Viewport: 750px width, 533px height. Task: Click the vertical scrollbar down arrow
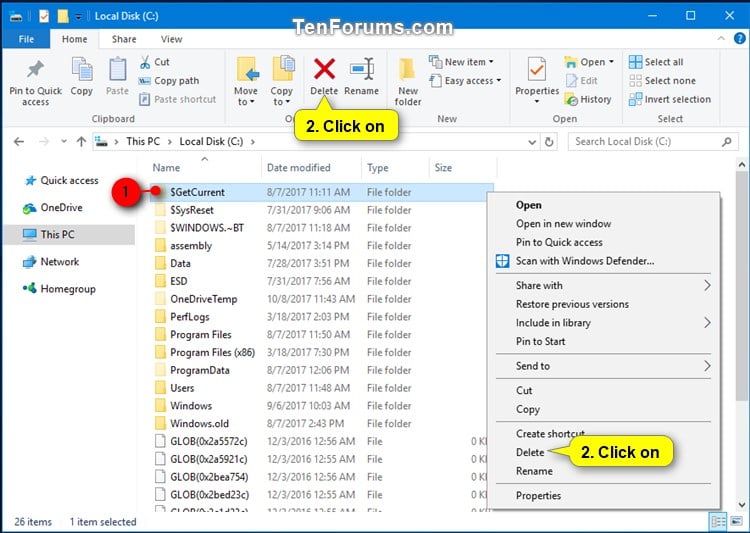(x=742, y=505)
